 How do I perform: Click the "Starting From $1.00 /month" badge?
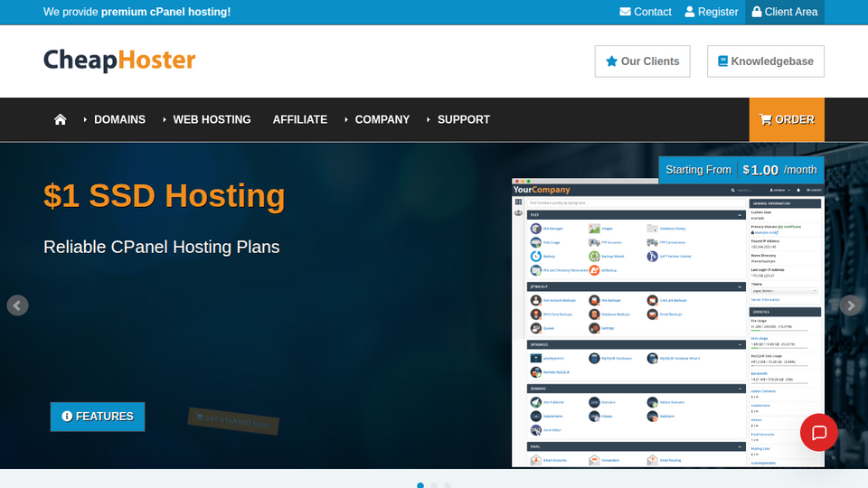(x=741, y=170)
